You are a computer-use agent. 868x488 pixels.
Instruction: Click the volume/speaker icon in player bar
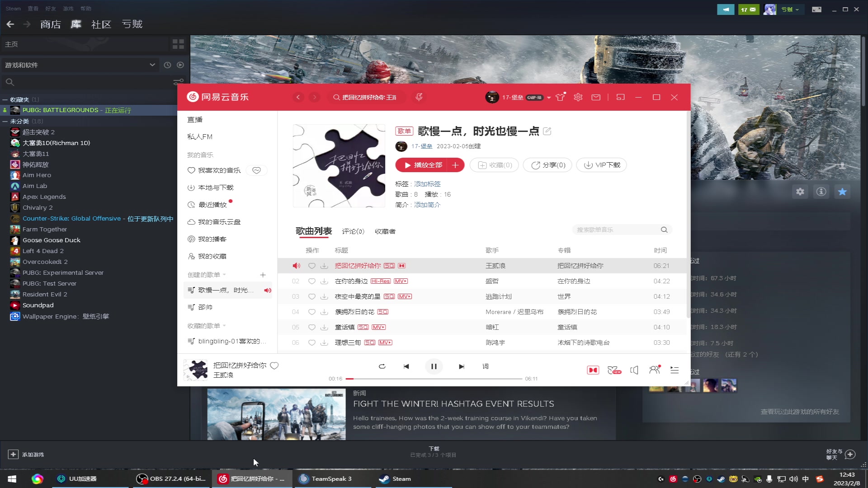(x=634, y=370)
